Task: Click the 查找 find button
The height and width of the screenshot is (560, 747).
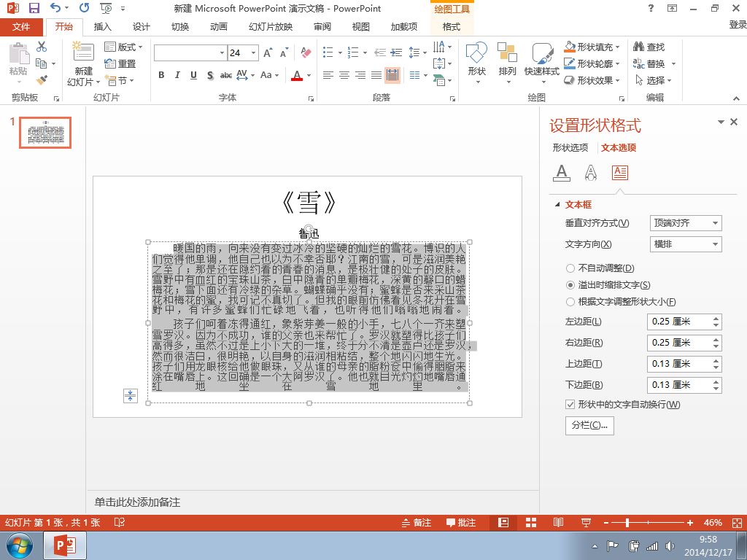Action: 649,47
